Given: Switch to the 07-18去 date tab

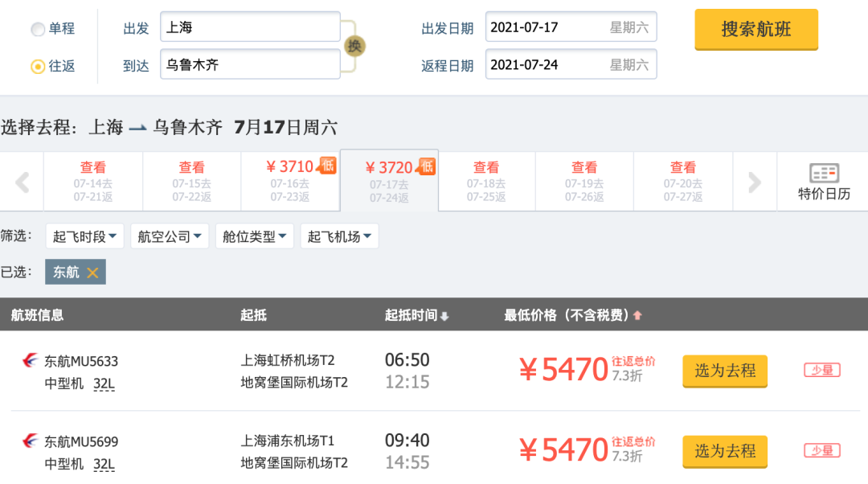Looking at the screenshot, I should 485,181.
